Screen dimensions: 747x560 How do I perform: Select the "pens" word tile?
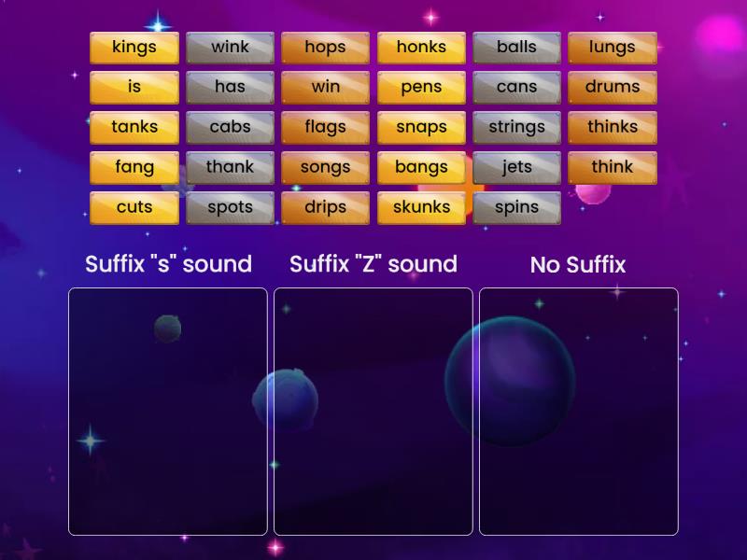(x=421, y=87)
